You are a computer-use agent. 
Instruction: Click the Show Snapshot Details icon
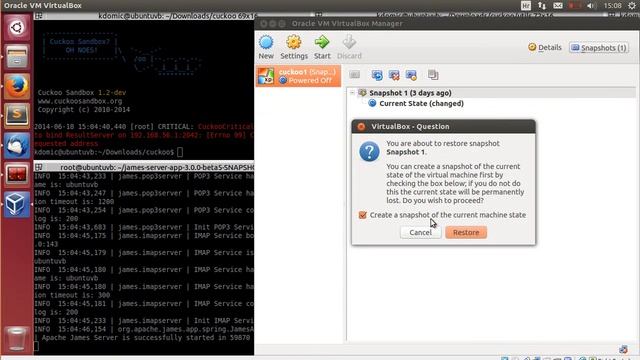[411, 75]
